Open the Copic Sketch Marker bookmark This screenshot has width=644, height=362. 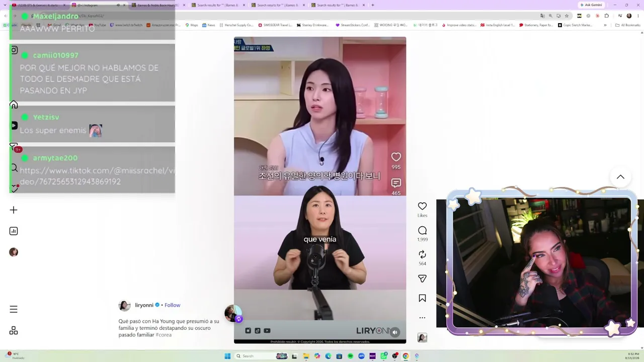click(575, 25)
